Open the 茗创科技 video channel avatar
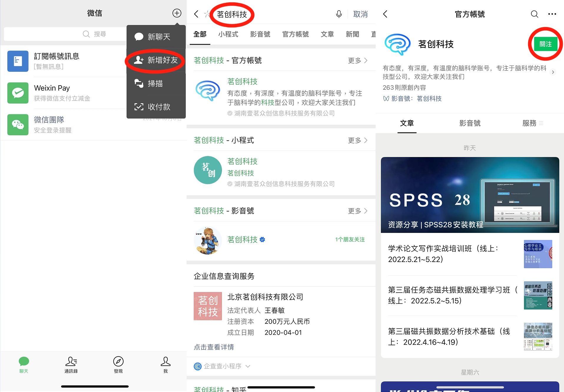This screenshot has height=392, width=564. click(208, 240)
